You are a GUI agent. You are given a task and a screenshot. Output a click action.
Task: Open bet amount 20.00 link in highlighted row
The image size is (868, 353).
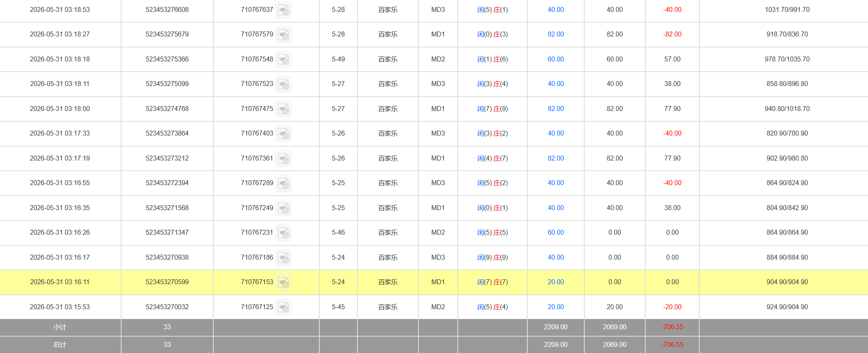(556, 282)
